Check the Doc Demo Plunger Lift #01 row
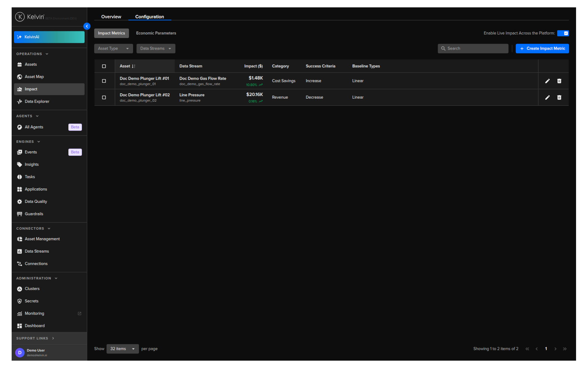The height and width of the screenshot is (368, 588). (x=104, y=81)
